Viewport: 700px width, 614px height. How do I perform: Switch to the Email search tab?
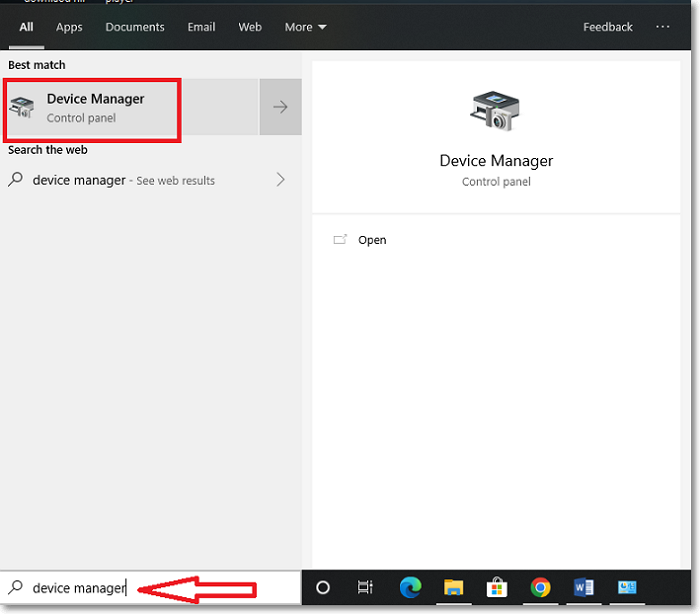[201, 27]
